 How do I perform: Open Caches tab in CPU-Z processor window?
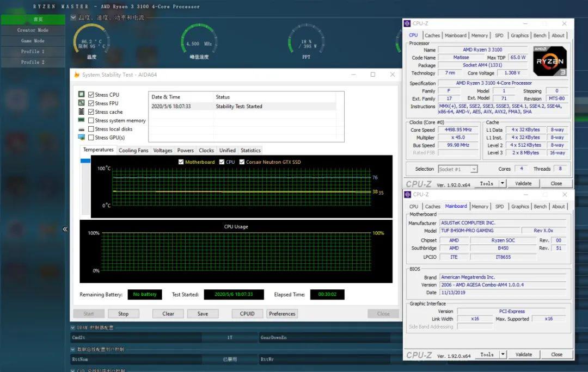(432, 35)
